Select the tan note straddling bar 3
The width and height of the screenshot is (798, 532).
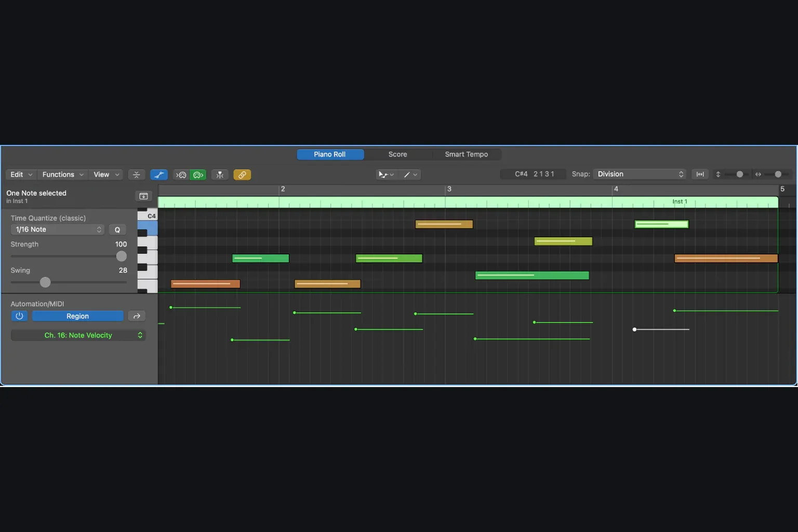pos(444,224)
